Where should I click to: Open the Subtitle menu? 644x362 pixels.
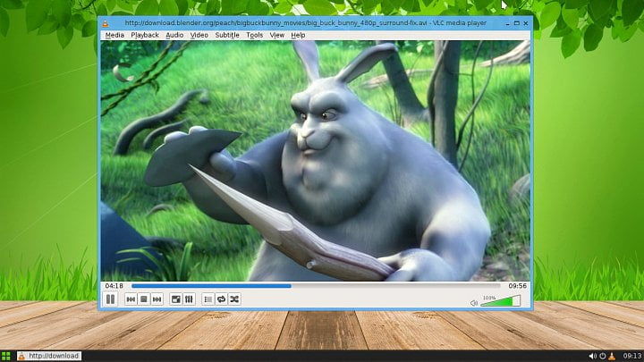click(227, 35)
